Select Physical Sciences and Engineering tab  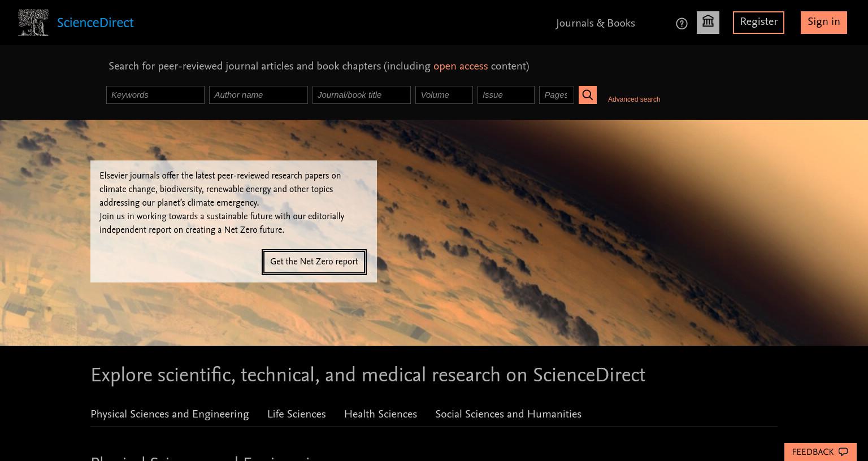tap(170, 414)
